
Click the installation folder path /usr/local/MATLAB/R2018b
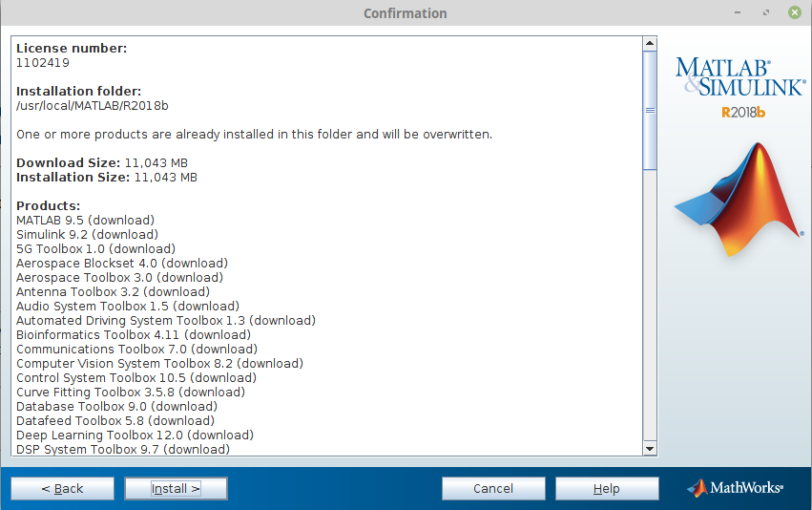click(93, 106)
